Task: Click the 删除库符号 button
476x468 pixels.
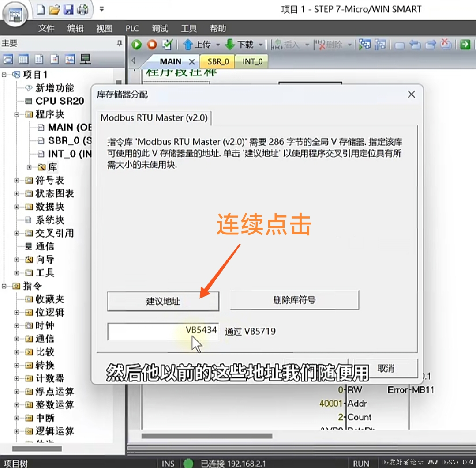Action: [294, 300]
